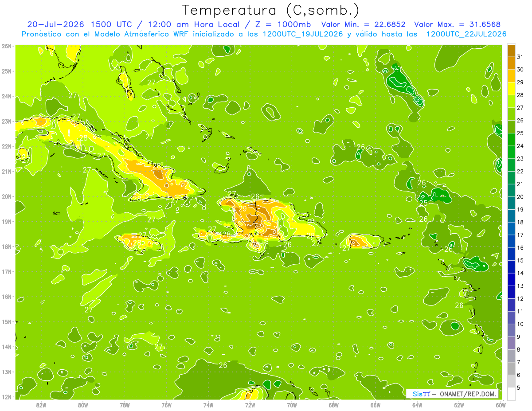Click the legend value label 20
532x411 pixels.
coord(520,197)
